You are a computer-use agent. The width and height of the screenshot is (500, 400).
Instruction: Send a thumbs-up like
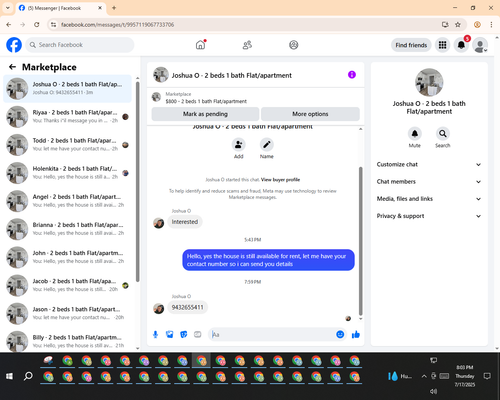356,334
